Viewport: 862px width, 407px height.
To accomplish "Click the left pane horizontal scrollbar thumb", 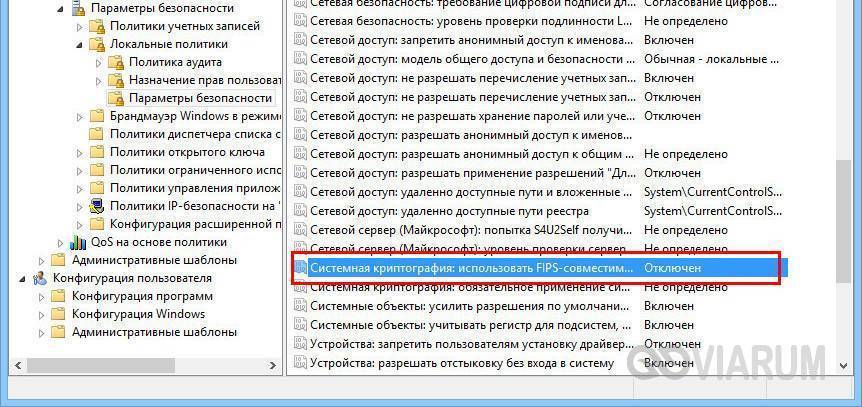I will [101, 365].
